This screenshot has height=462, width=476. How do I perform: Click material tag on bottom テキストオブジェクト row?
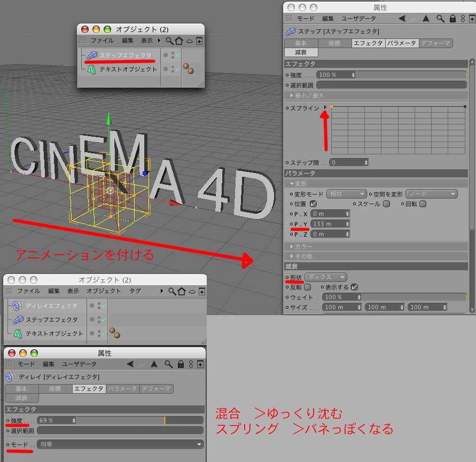(x=115, y=333)
